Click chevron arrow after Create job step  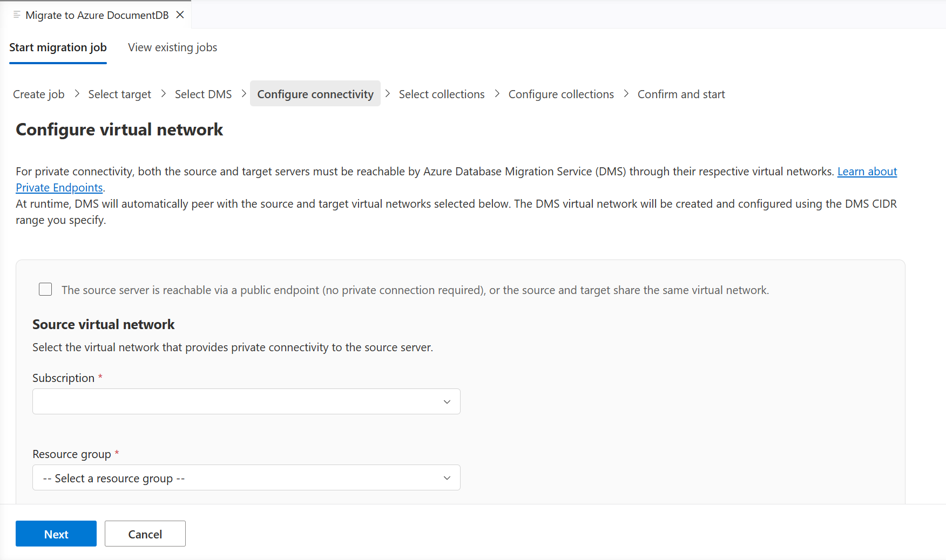tap(77, 94)
